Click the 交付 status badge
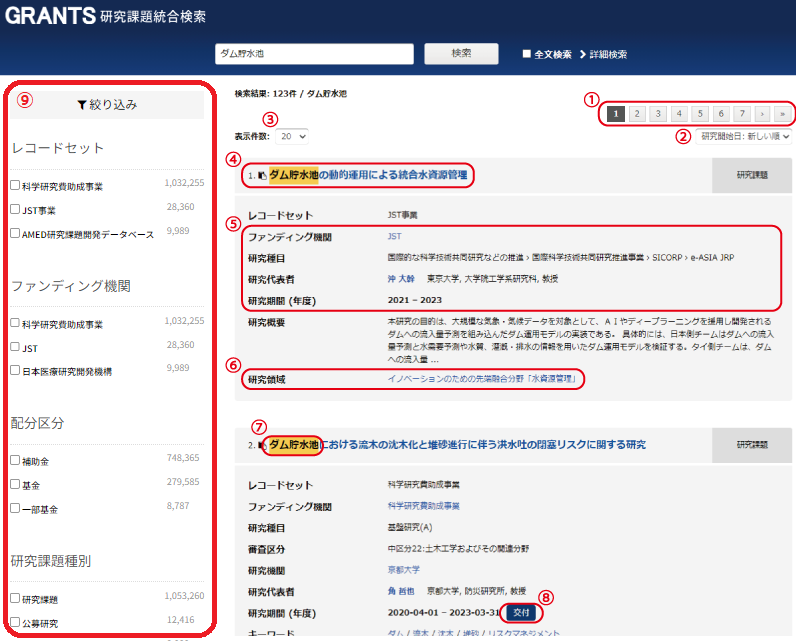Image resolution: width=796 pixels, height=641 pixels. click(x=521, y=613)
